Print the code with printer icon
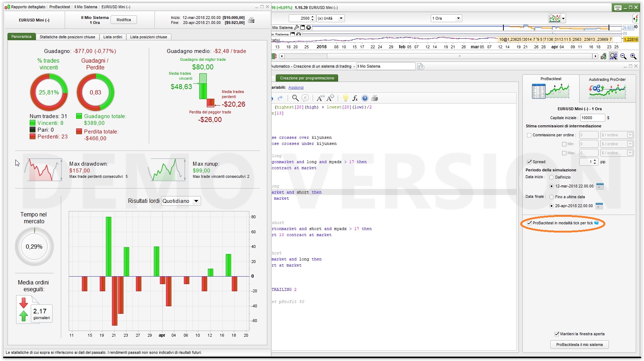 [375, 98]
